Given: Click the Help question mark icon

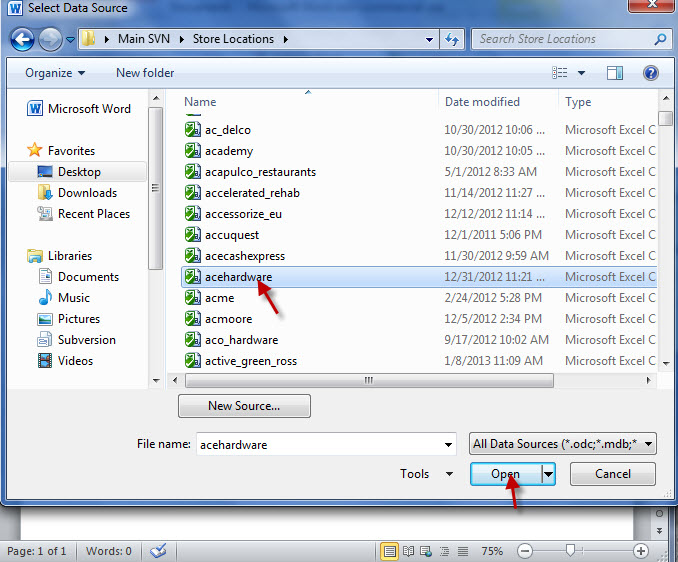Looking at the screenshot, I should [650, 73].
